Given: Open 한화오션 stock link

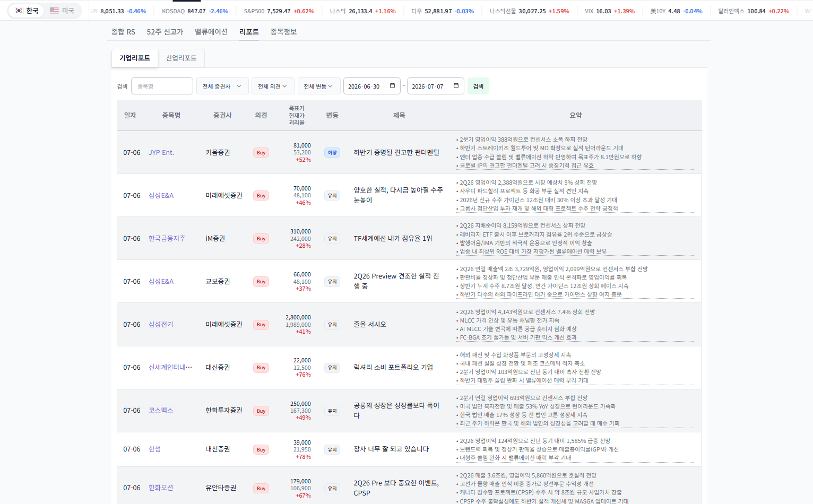Looking at the screenshot, I should tap(161, 488).
